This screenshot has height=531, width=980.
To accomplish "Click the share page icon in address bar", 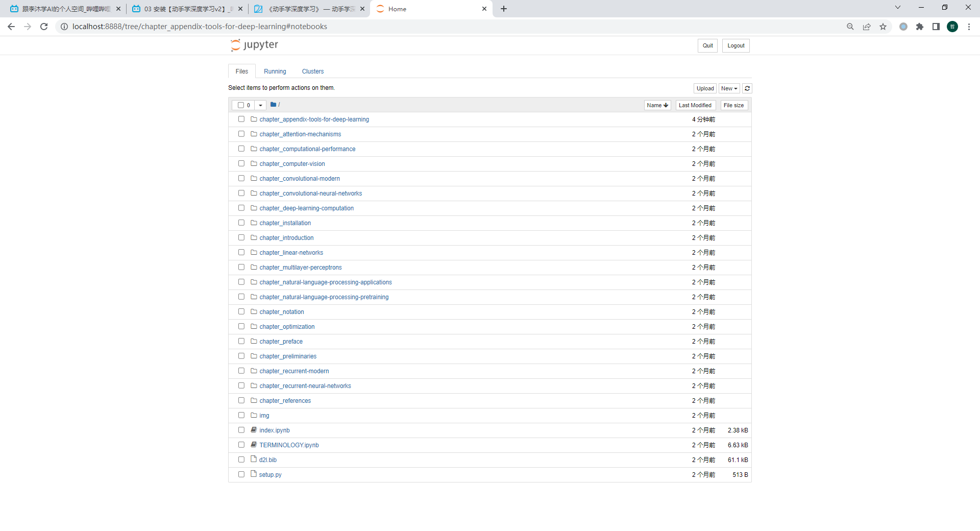I will pos(867,27).
